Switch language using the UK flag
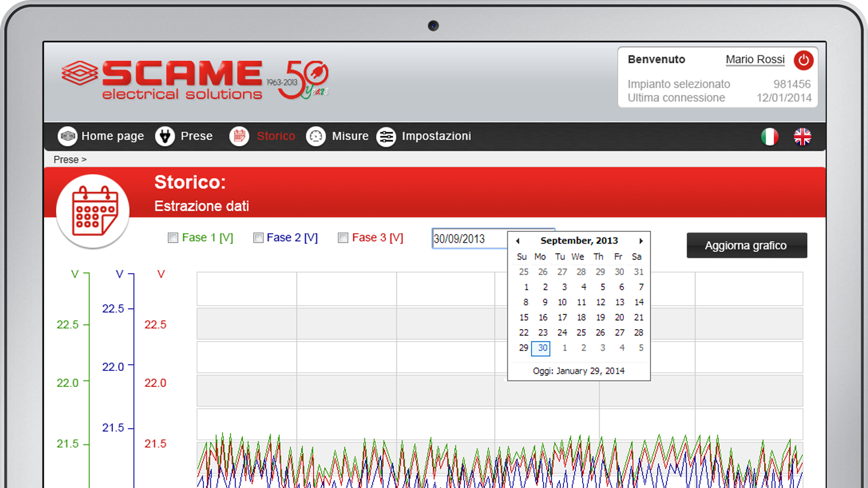Viewport: 868px width, 488px height. point(802,136)
